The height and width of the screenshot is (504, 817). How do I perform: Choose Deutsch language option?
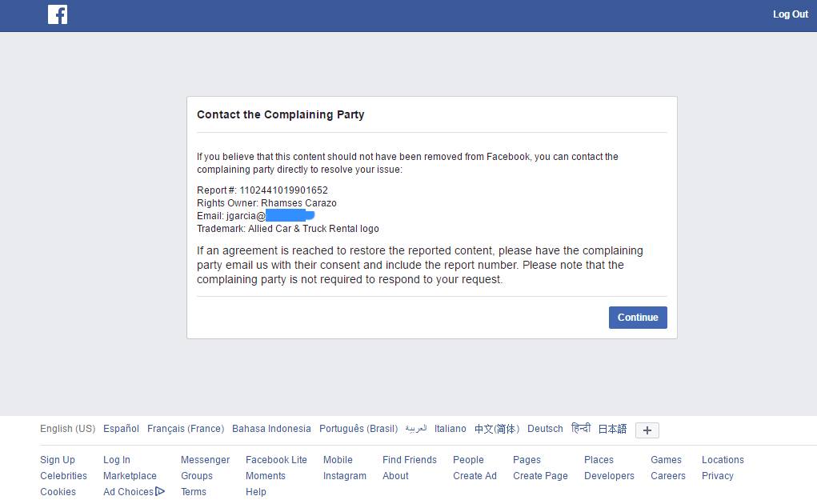(x=545, y=429)
